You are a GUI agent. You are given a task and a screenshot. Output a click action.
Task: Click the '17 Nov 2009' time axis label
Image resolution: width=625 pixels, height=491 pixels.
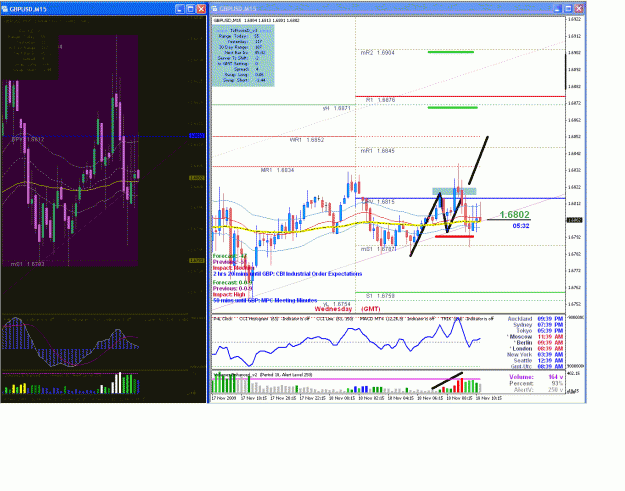(x=224, y=398)
